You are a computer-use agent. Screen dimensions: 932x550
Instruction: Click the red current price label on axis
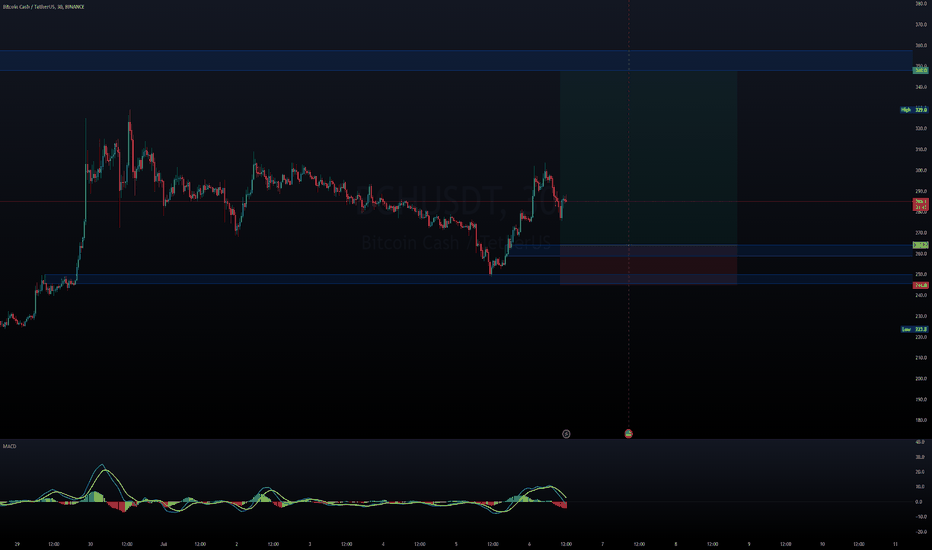pos(921,204)
